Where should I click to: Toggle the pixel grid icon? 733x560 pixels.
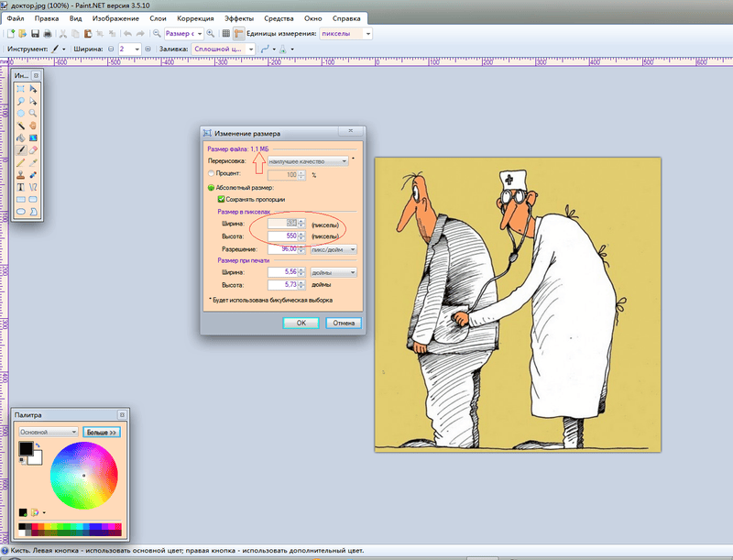tap(226, 33)
